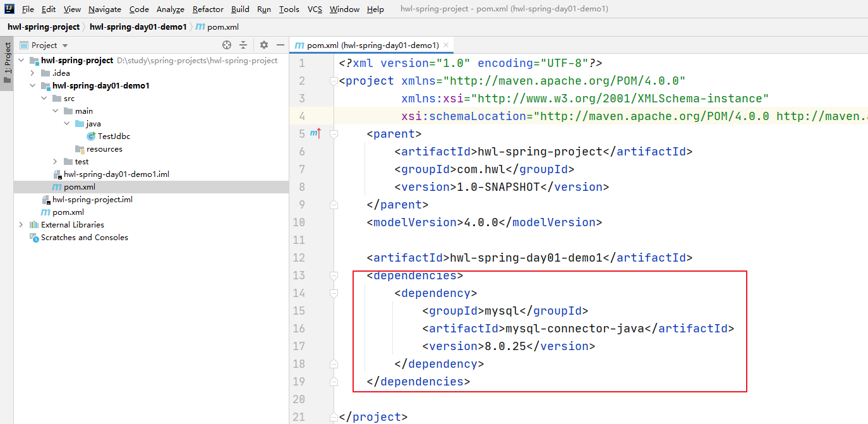Click the Maven parent gutter icon on line 5

point(315,133)
